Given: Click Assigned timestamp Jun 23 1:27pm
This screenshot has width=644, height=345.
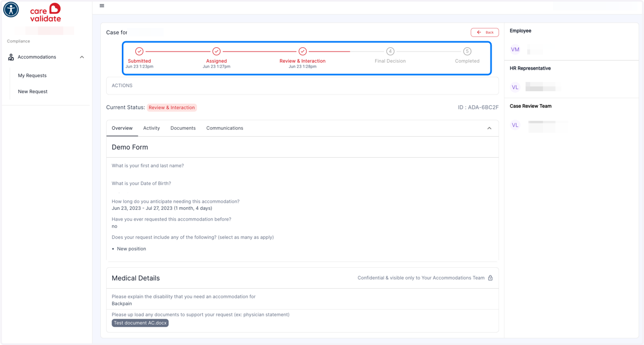Looking at the screenshot, I should tap(216, 67).
